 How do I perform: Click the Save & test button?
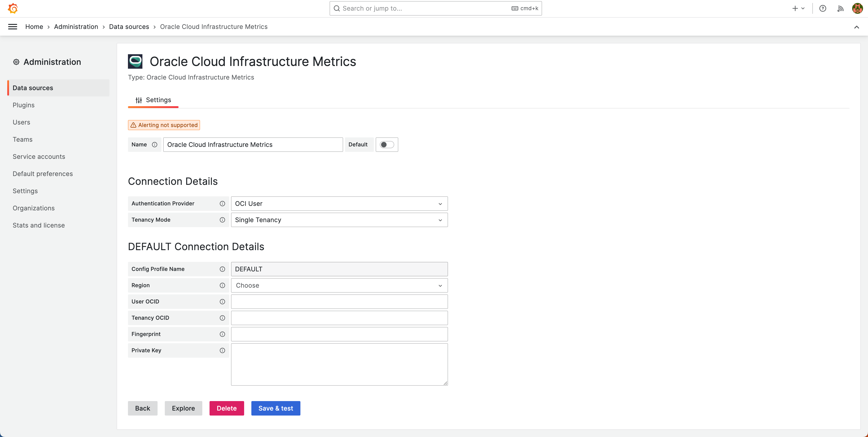click(275, 408)
